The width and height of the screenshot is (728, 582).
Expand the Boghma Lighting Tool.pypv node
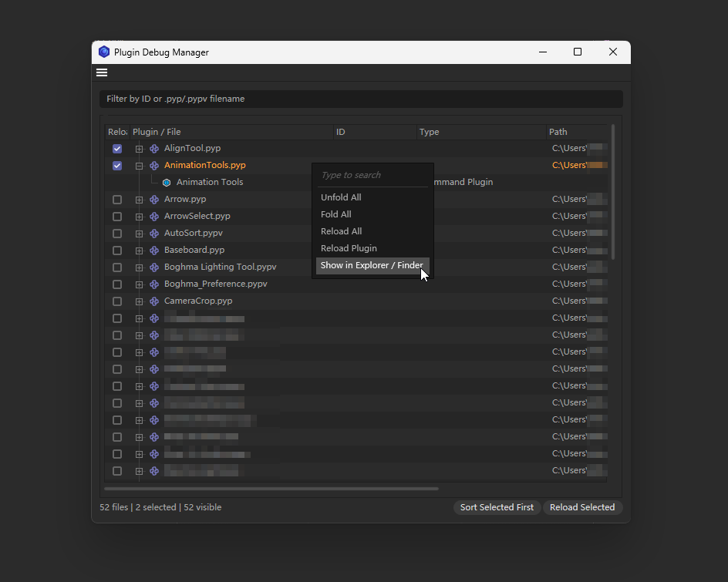pyautogui.click(x=139, y=267)
